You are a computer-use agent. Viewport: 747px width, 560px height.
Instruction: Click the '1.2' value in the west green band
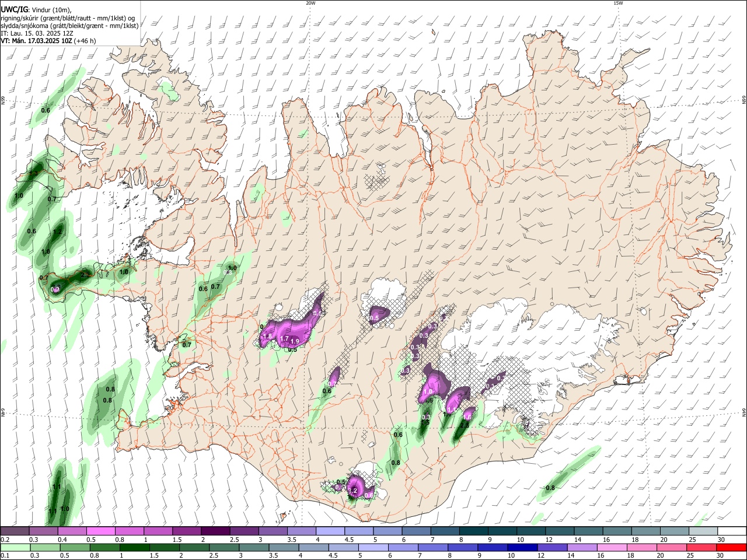tap(57, 232)
